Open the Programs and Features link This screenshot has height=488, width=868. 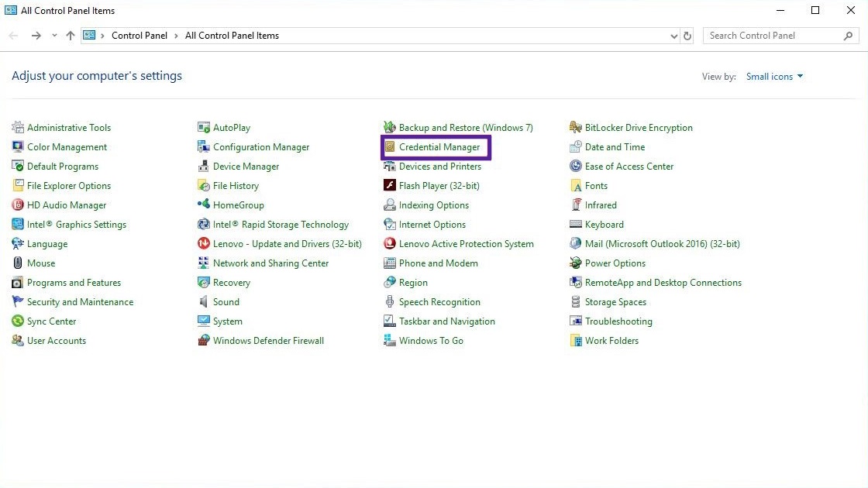coord(74,283)
